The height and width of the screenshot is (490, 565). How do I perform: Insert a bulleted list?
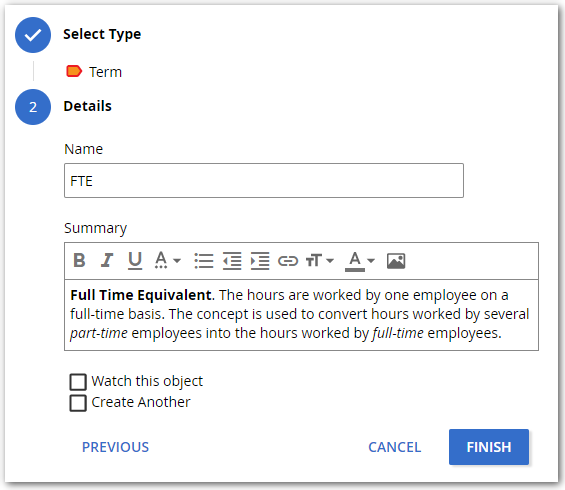tap(204, 260)
